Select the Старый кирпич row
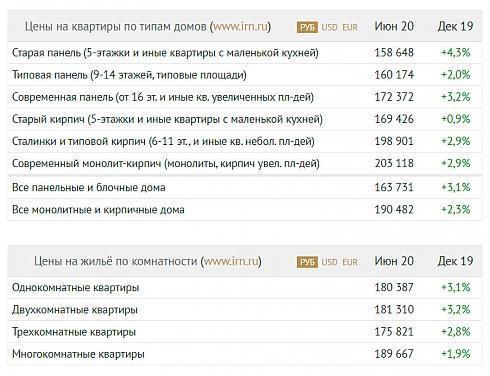 click(245, 119)
